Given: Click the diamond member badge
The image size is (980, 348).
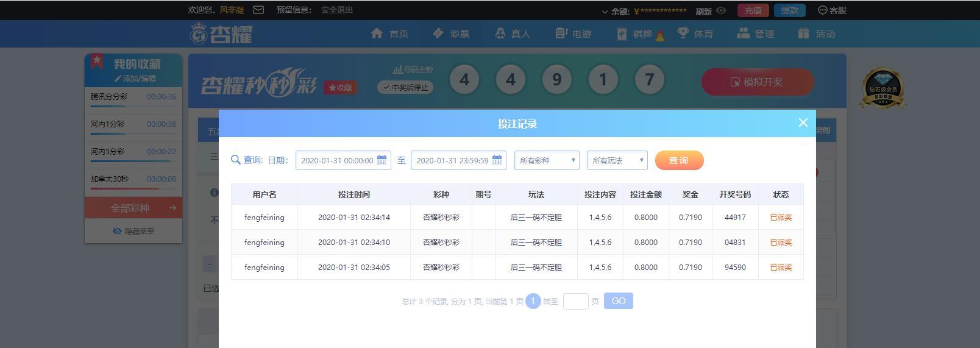Looking at the screenshot, I should [x=883, y=89].
